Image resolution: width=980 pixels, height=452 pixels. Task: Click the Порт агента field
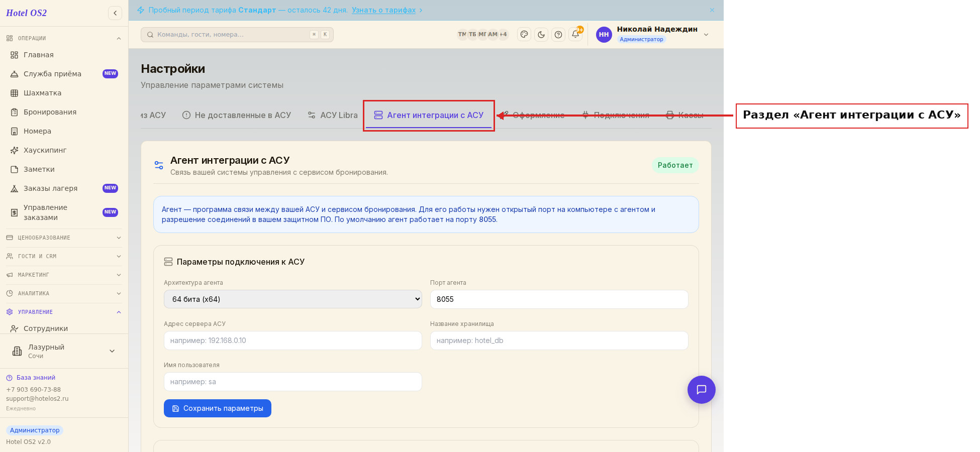[x=559, y=299]
